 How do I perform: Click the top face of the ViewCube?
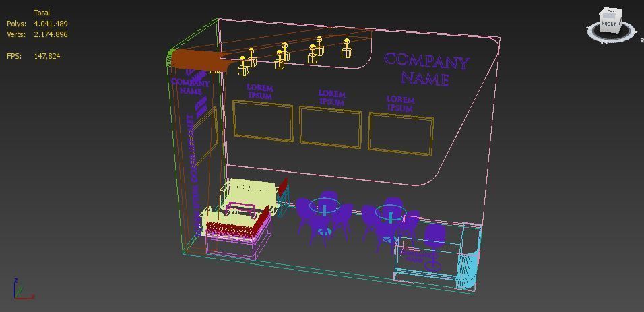point(613,11)
